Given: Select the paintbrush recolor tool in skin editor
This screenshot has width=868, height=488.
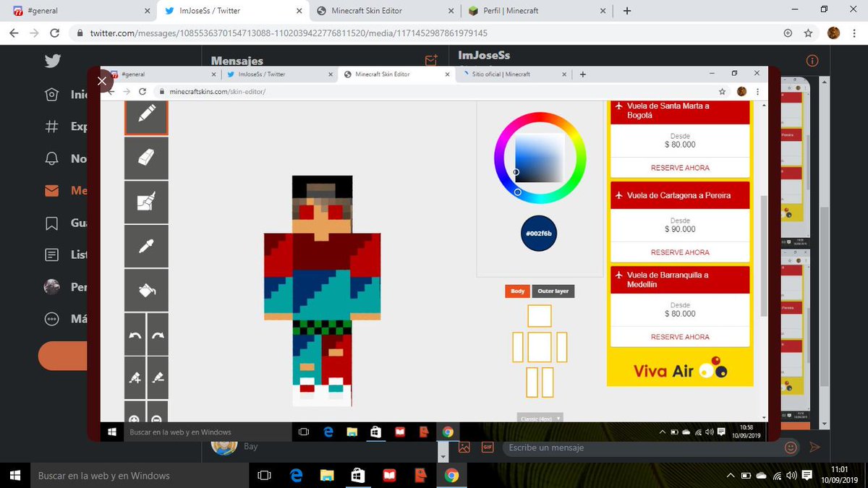Looking at the screenshot, I should pyautogui.click(x=146, y=202).
